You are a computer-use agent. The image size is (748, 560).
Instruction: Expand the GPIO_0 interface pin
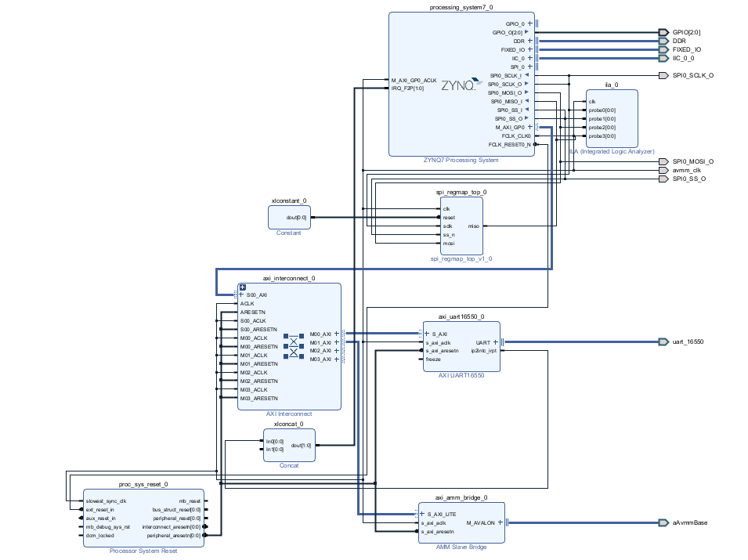pyautogui.click(x=530, y=23)
